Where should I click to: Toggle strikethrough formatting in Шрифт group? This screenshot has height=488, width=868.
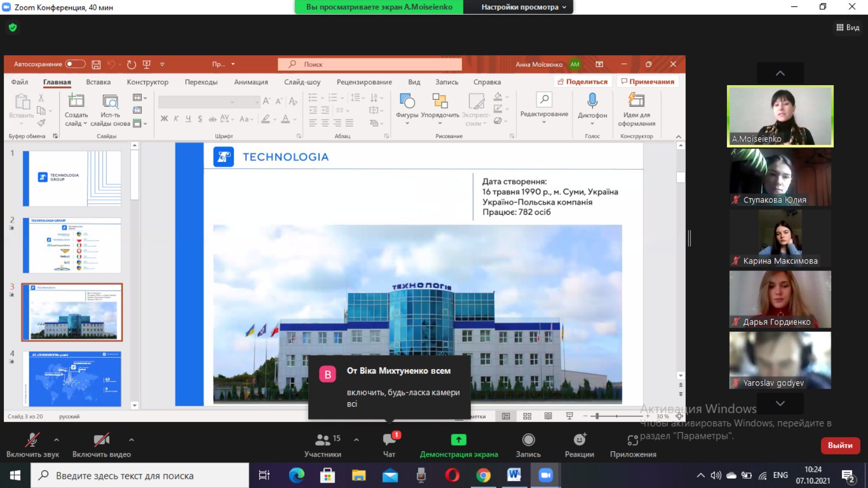[x=212, y=119]
